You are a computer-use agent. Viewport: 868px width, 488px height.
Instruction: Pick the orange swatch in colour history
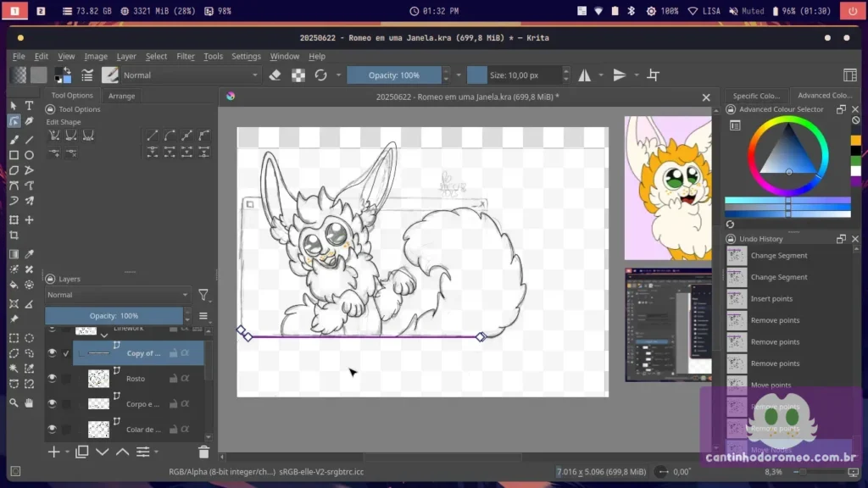pyautogui.click(x=856, y=141)
